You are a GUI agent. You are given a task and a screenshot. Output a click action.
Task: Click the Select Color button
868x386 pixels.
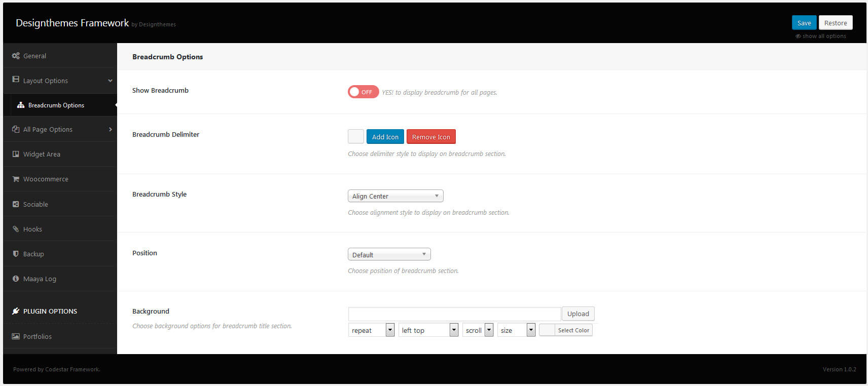[573, 330]
